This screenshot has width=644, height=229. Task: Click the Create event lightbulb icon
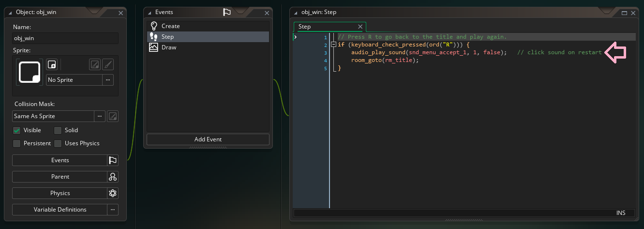pyautogui.click(x=153, y=26)
